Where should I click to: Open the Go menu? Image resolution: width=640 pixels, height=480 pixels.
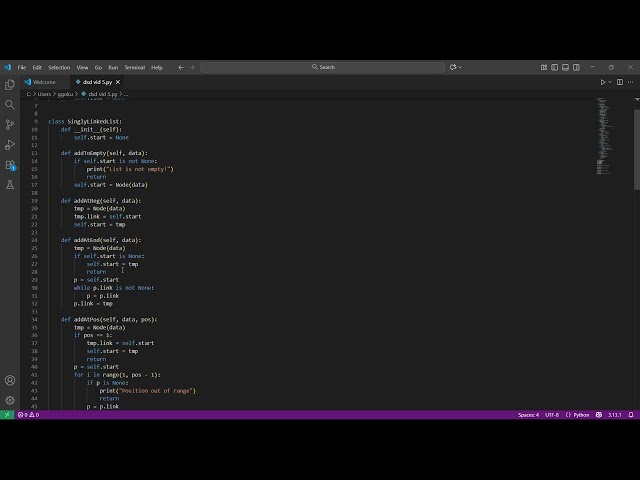tap(98, 67)
